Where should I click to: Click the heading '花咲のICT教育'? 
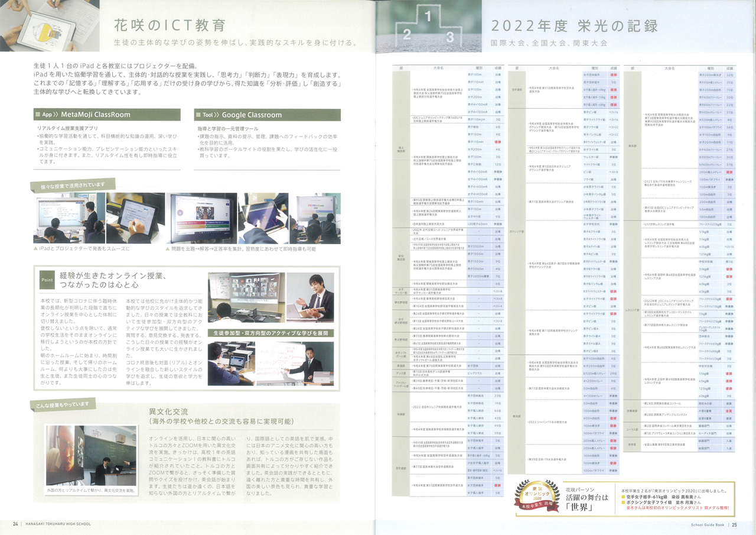coord(170,25)
